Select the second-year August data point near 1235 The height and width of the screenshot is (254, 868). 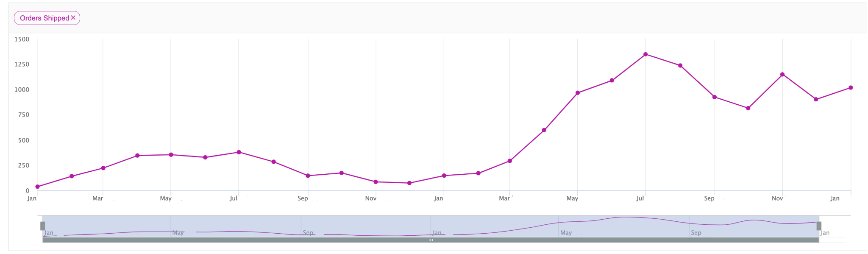[x=680, y=66]
